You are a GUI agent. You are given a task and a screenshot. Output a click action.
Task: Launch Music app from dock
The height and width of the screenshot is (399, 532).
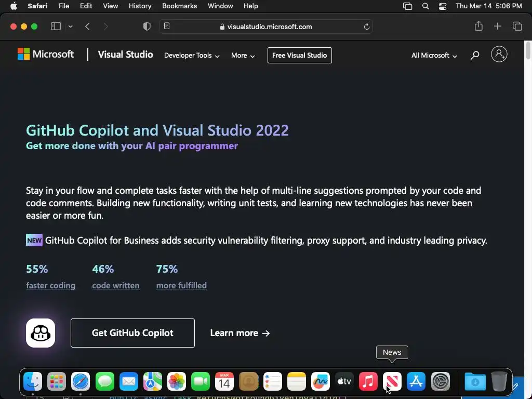[x=368, y=381]
